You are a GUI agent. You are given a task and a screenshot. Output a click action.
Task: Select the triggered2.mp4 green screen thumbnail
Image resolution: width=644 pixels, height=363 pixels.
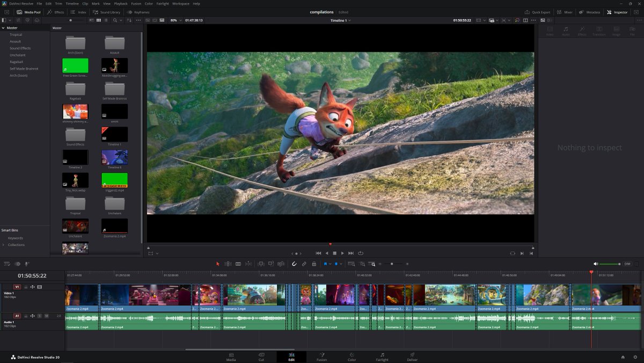point(114,180)
